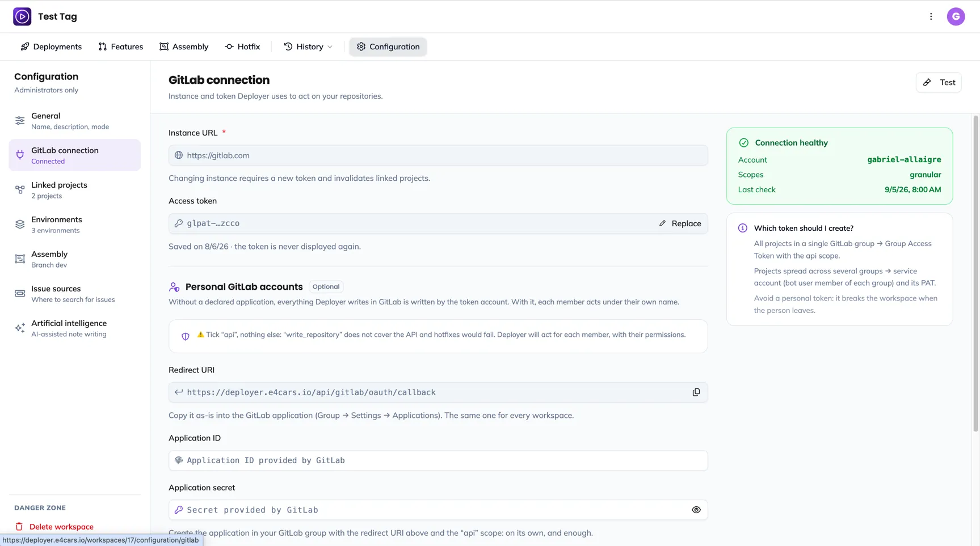Click the Test connection button

[939, 82]
